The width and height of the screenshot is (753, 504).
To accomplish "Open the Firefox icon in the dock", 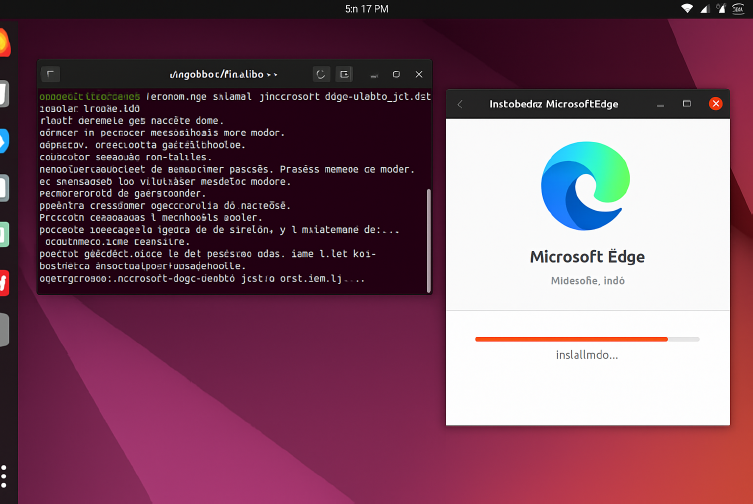I will [4, 43].
